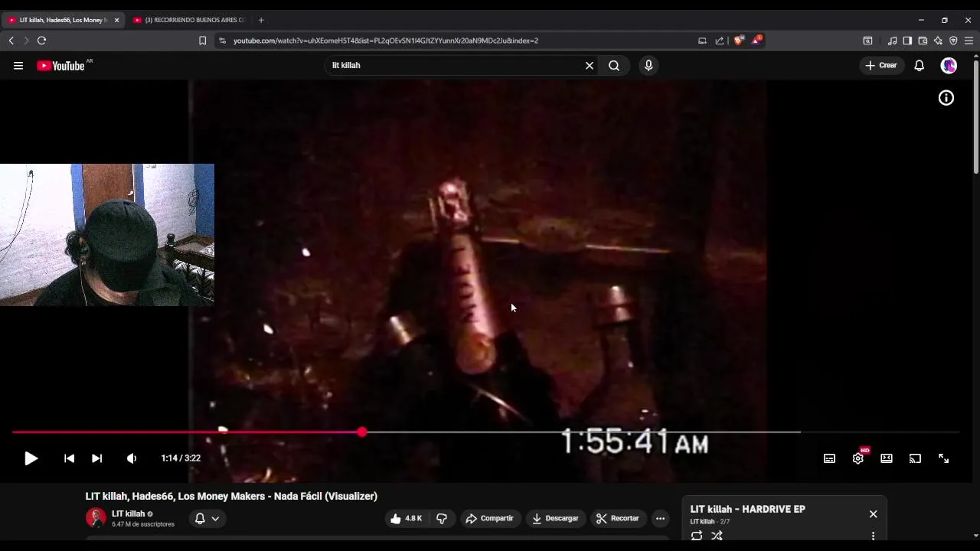Screen dimensions: 980x551
Task: Open LIT killah channel avatar
Action: pyautogui.click(x=96, y=518)
